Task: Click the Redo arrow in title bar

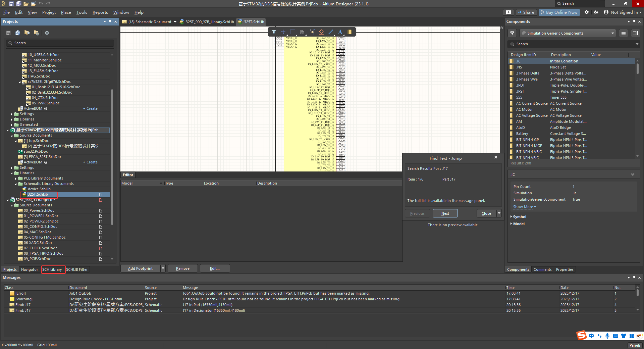Action: pyautogui.click(x=48, y=4)
